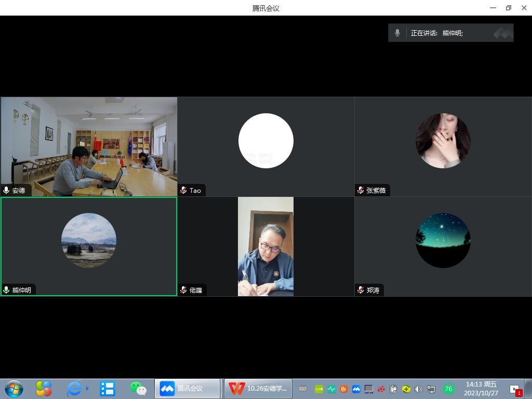The image size is (532, 399).
Task: Click 张紫薇's profile avatar
Action: pyautogui.click(x=443, y=141)
